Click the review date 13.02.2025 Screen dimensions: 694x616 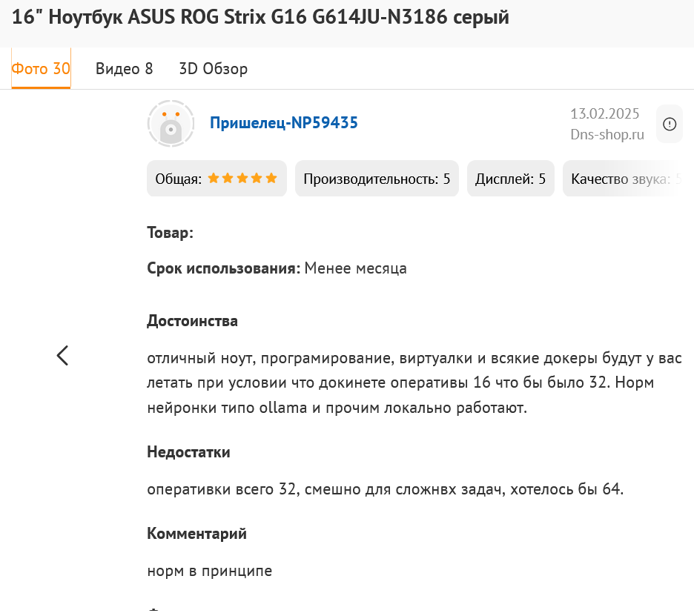pyautogui.click(x=604, y=113)
